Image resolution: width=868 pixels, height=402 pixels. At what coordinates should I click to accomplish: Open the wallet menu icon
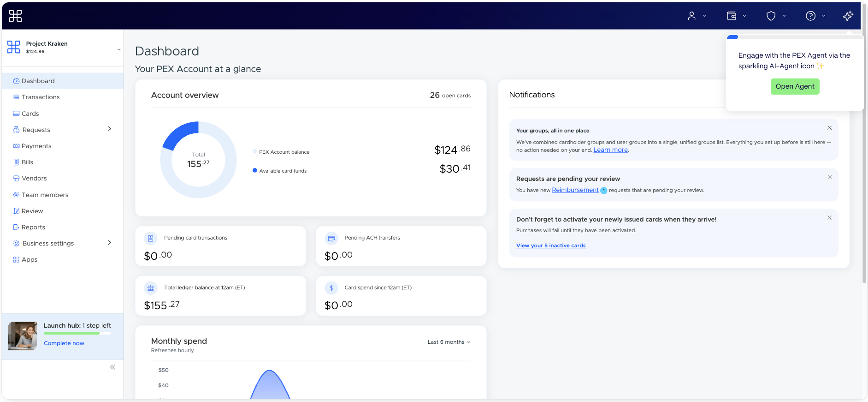click(732, 16)
